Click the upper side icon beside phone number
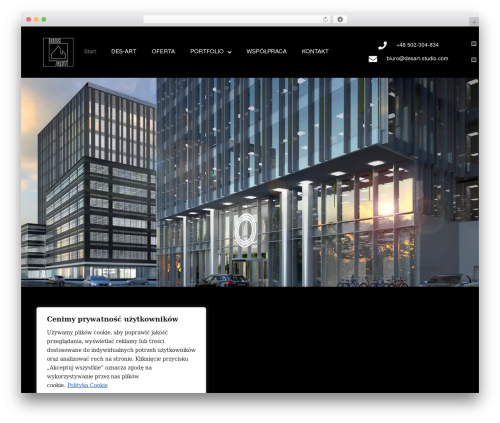The height and width of the screenshot is (423, 500). tap(473, 44)
